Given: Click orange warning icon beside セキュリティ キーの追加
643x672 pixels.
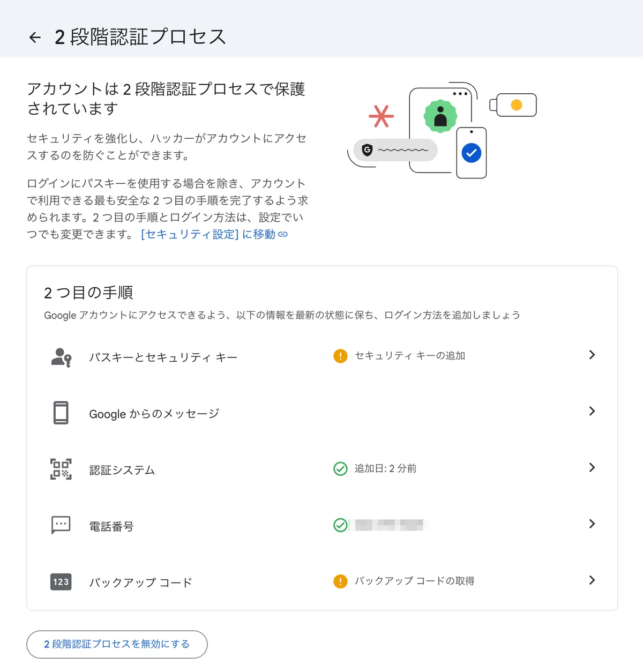Looking at the screenshot, I should tap(340, 356).
